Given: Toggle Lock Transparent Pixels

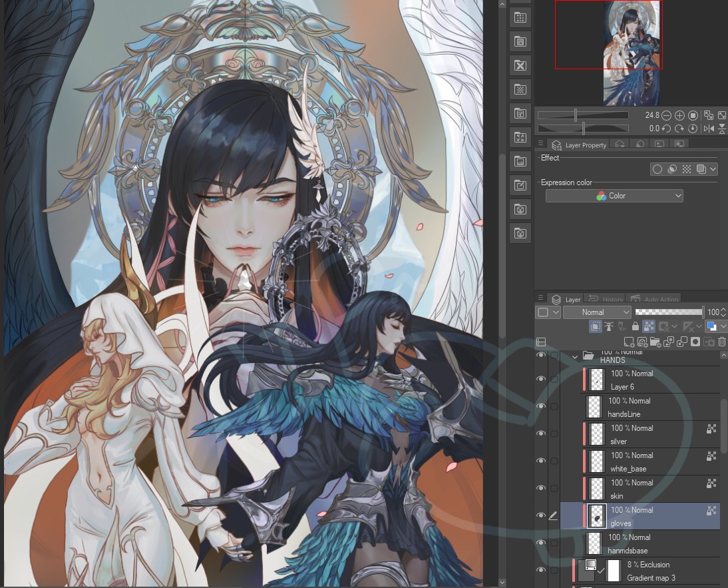Looking at the screenshot, I should tap(649, 326).
